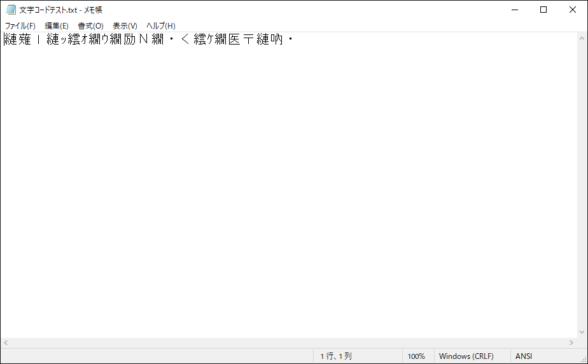Close the 文字コードテスト.txt window

573,10
